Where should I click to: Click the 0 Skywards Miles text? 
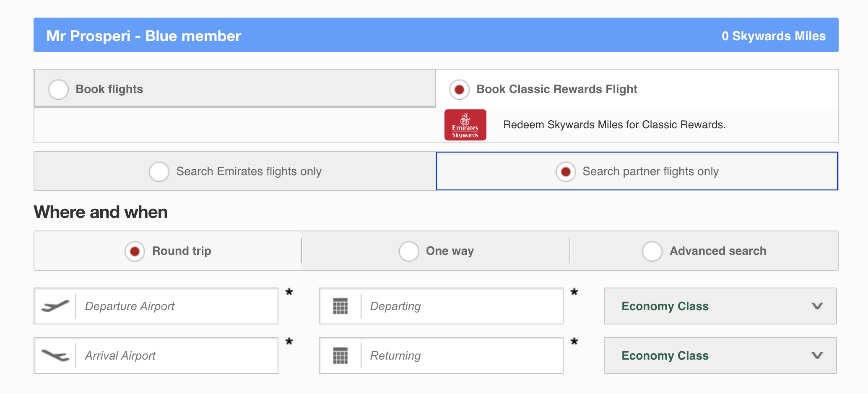774,36
